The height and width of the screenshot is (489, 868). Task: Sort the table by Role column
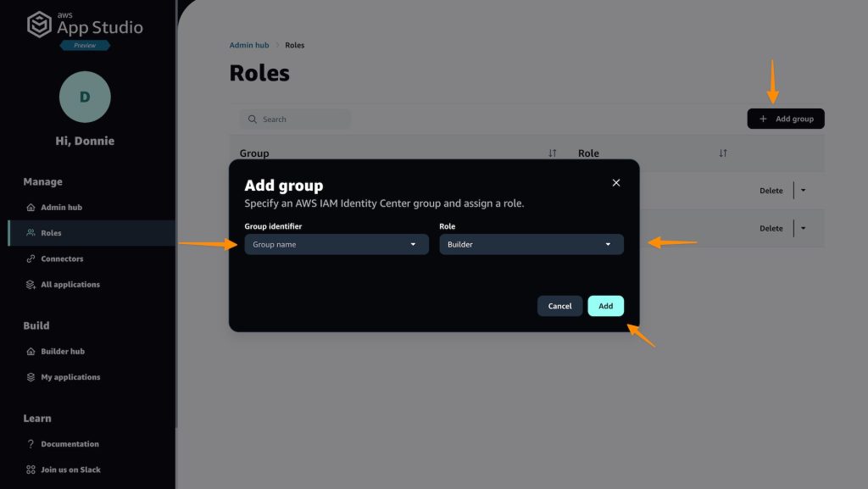(x=723, y=153)
